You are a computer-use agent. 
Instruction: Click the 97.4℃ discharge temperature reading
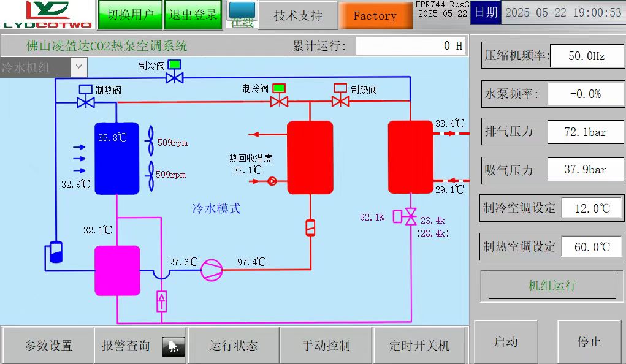click(x=251, y=262)
